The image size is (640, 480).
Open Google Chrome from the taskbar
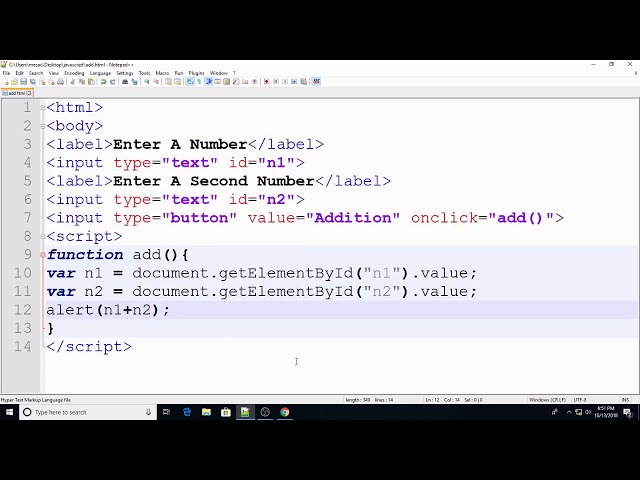[x=284, y=412]
